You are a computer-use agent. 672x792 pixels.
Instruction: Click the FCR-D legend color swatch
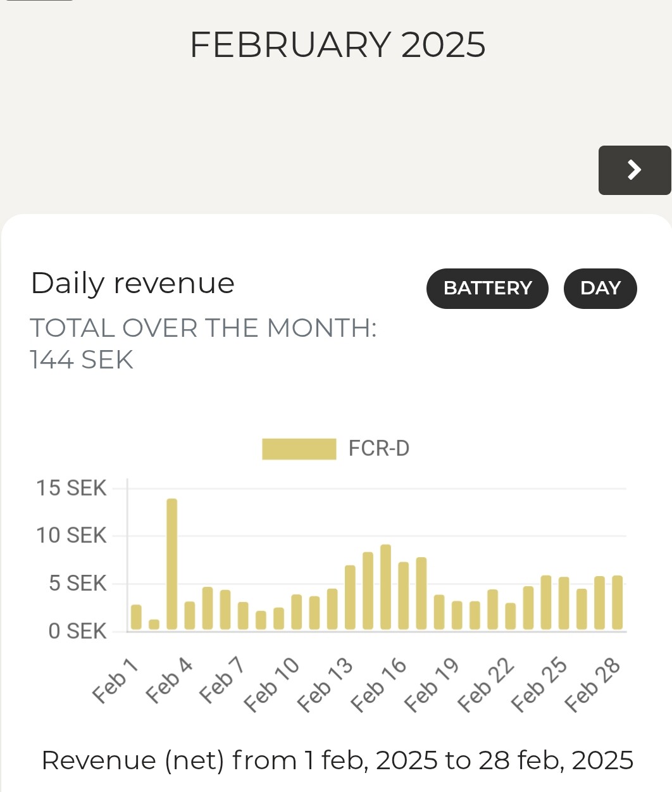[299, 449]
